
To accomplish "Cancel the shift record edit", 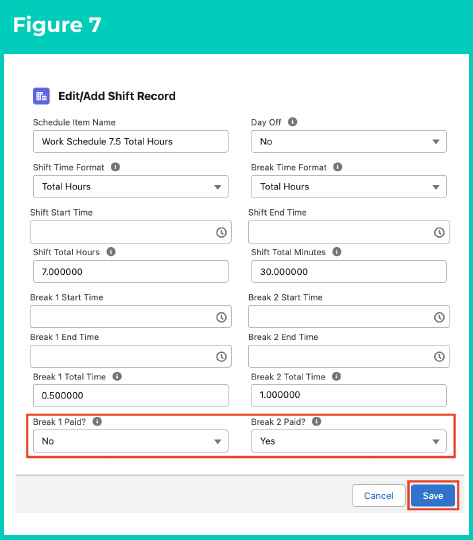I will click(379, 496).
